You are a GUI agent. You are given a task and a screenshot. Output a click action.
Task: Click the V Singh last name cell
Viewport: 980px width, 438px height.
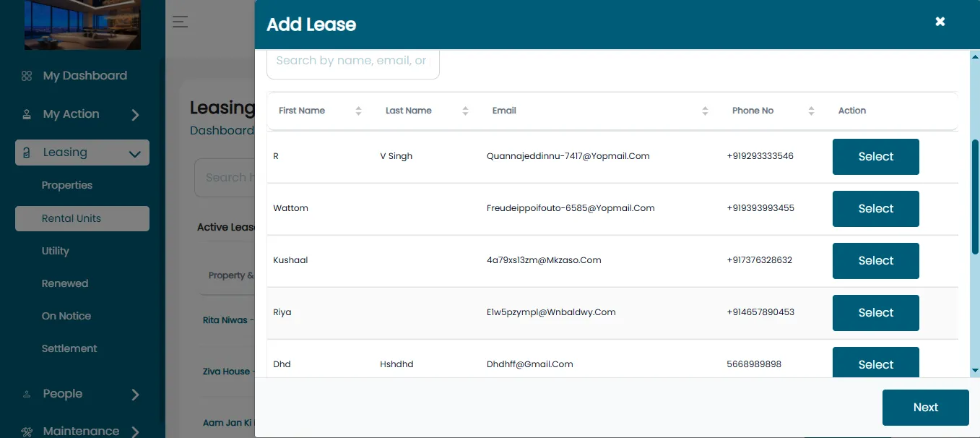(x=396, y=156)
